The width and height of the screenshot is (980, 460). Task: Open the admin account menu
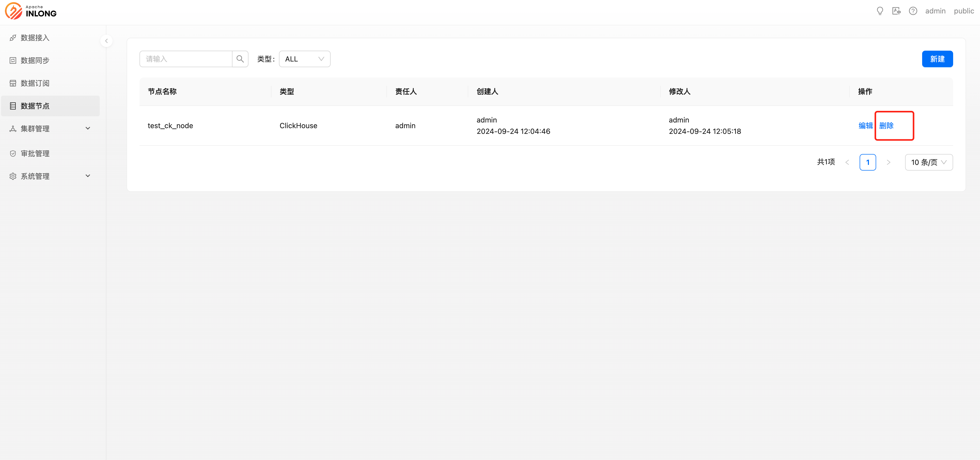click(936, 11)
